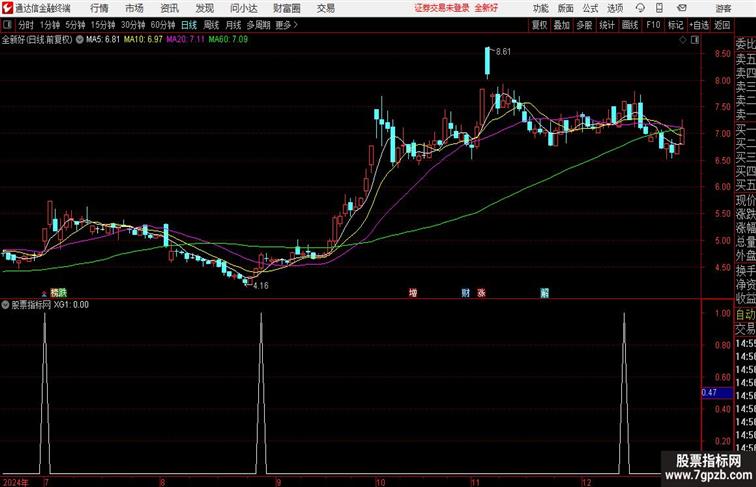Image resolution: width=756 pixels, height=487 pixels.
Task: Click the 游客 guest account label
Action: (723, 8)
